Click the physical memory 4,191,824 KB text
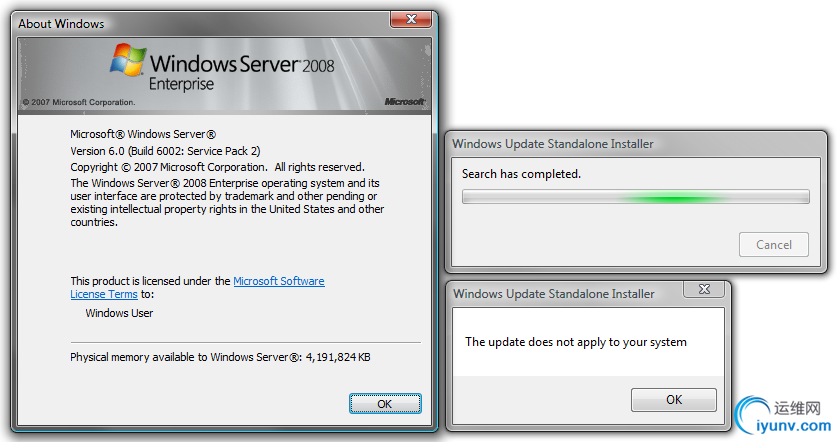This screenshot has height=442, width=837. pos(220,357)
